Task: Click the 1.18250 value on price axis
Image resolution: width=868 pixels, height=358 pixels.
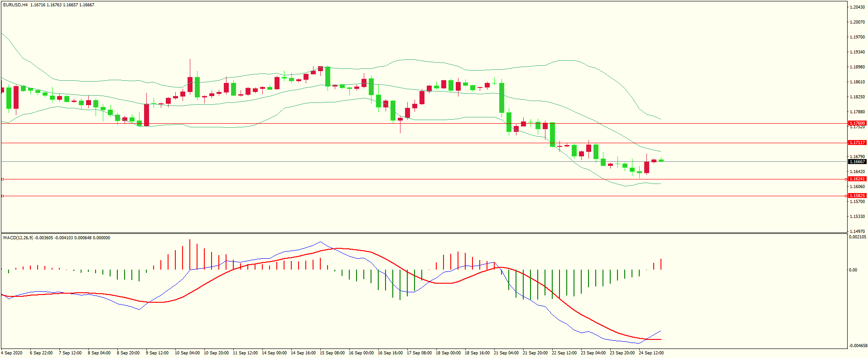Action: pos(858,97)
